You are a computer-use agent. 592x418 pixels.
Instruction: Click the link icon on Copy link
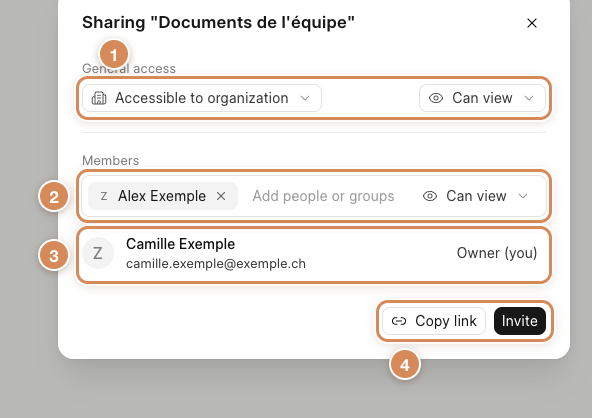[x=399, y=321]
